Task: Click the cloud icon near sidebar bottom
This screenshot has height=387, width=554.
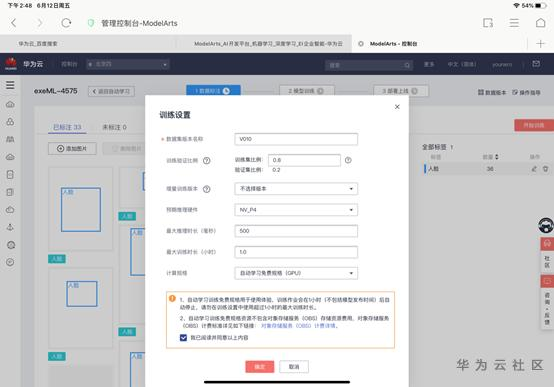Action: (x=10, y=210)
